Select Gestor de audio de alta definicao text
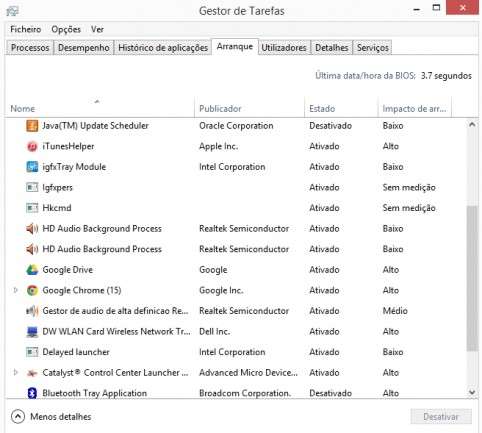 click(115, 311)
